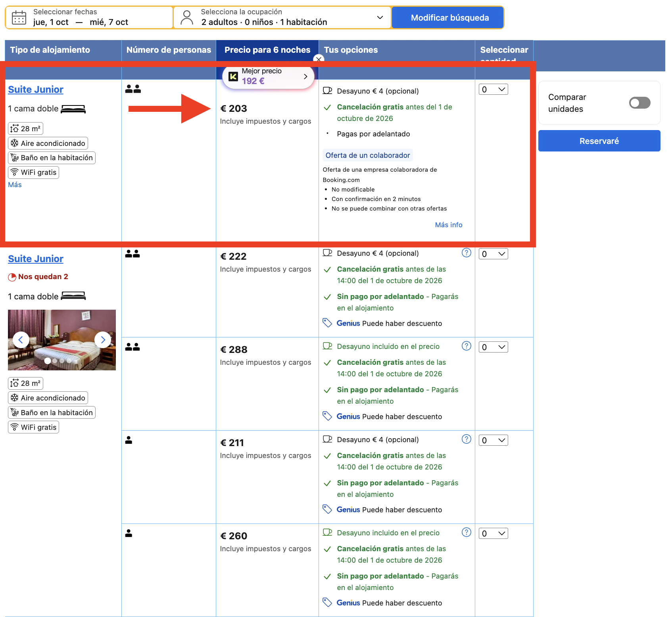Show previous room photo with left arrow

click(21, 340)
